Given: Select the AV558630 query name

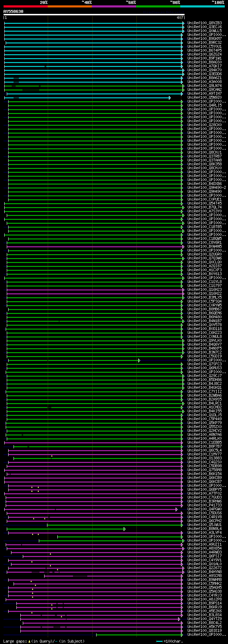Looking at the screenshot, I should [x=14, y=11].
